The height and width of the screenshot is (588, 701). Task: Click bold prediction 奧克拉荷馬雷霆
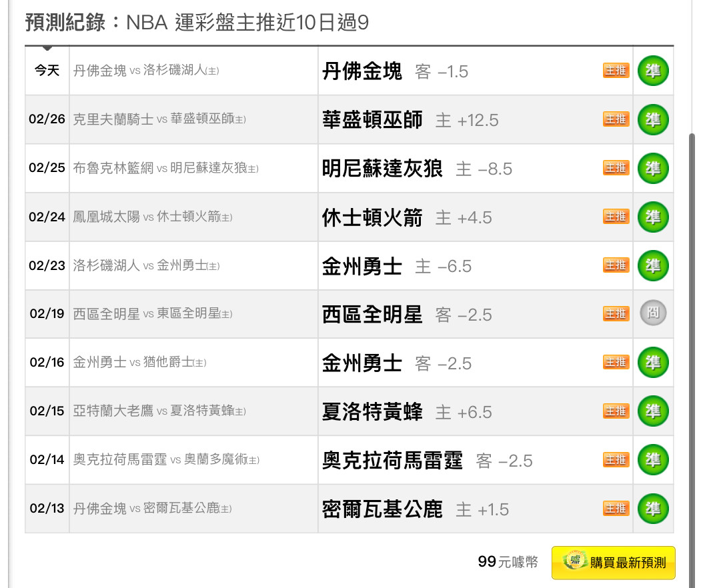(x=393, y=460)
